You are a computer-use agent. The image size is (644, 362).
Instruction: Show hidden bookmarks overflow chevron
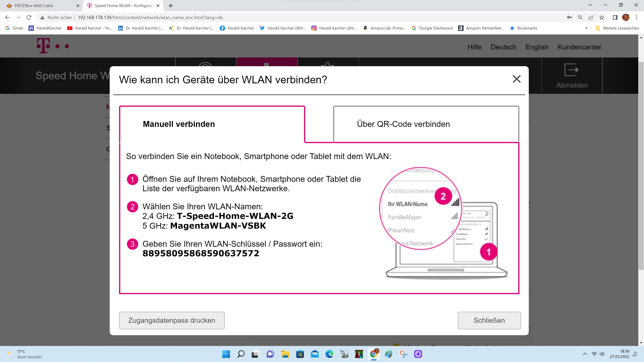pyautogui.click(x=586, y=28)
